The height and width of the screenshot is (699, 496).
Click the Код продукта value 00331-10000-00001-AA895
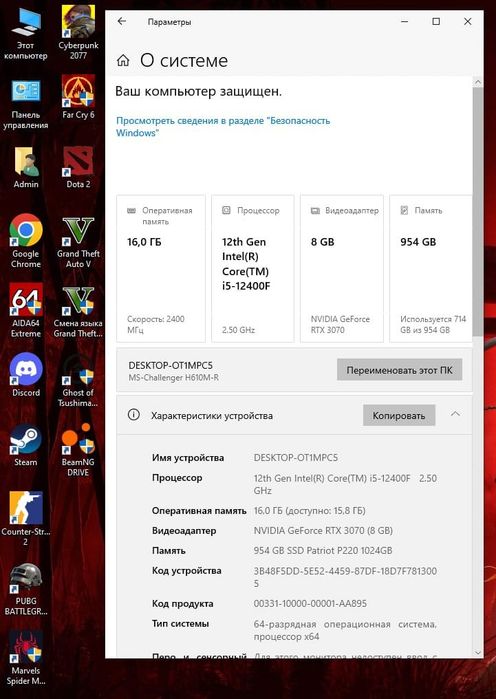coord(310,604)
